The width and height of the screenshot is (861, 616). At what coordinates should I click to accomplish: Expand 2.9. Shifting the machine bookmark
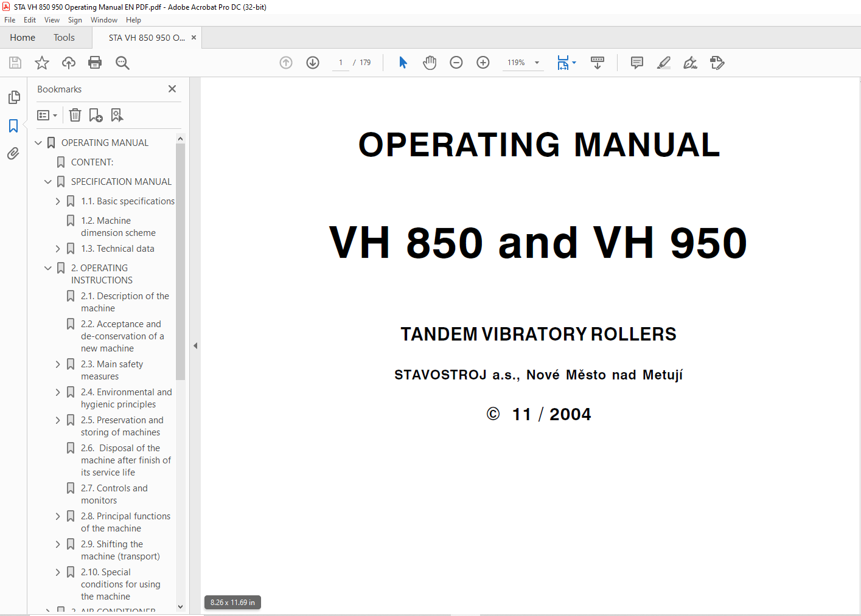pyautogui.click(x=58, y=544)
